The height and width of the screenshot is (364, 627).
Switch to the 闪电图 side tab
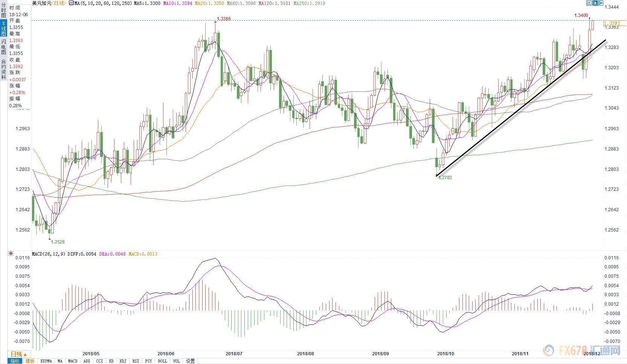3,47
